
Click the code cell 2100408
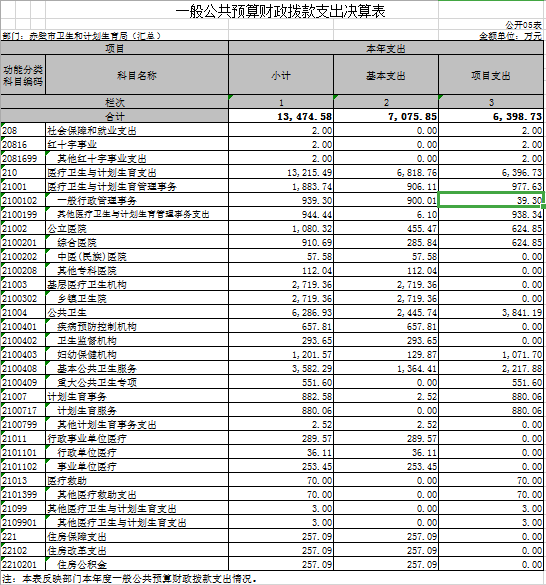tap(23, 369)
